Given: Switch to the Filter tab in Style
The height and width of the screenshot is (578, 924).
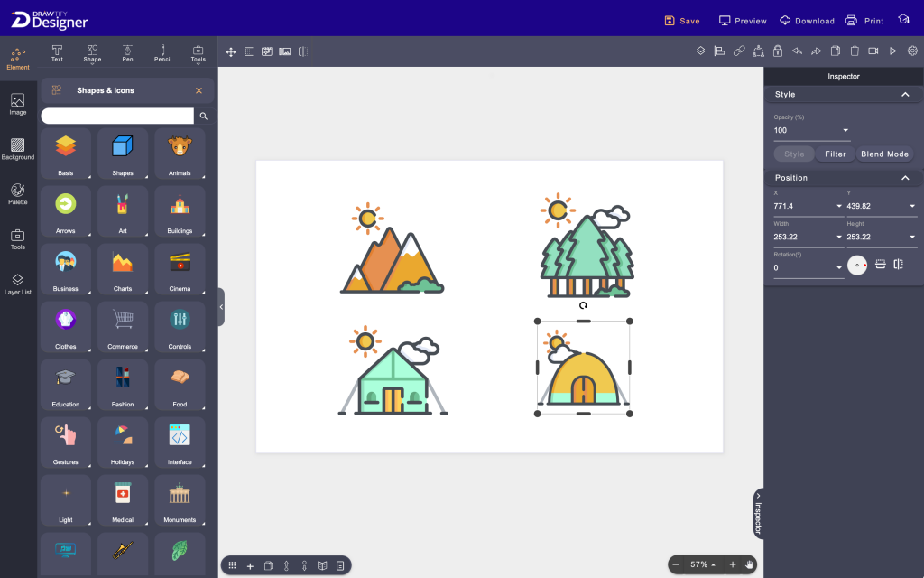Looking at the screenshot, I should [x=835, y=154].
